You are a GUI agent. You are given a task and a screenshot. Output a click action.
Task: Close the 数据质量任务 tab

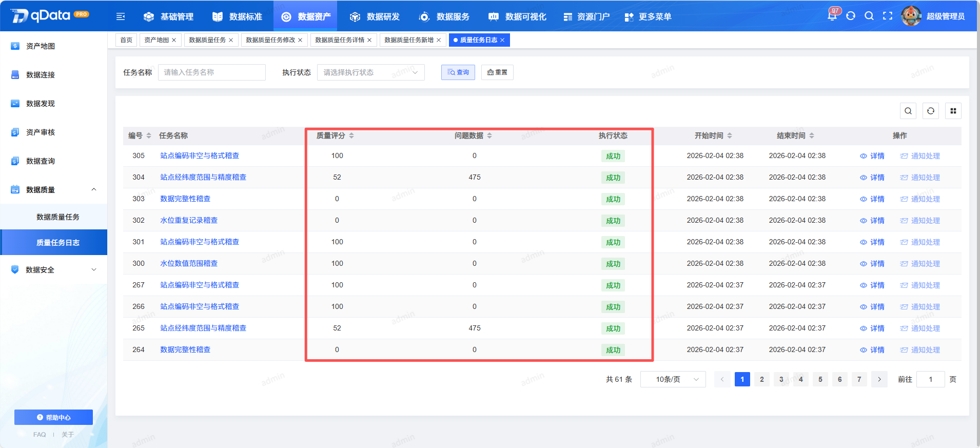(231, 40)
